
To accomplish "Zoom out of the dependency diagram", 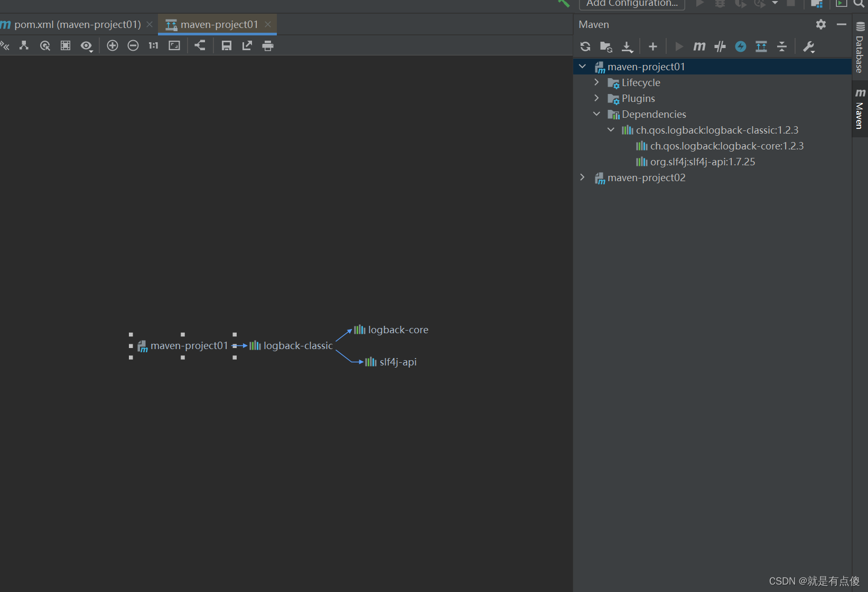I will pyautogui.click(x=133, y=46).
